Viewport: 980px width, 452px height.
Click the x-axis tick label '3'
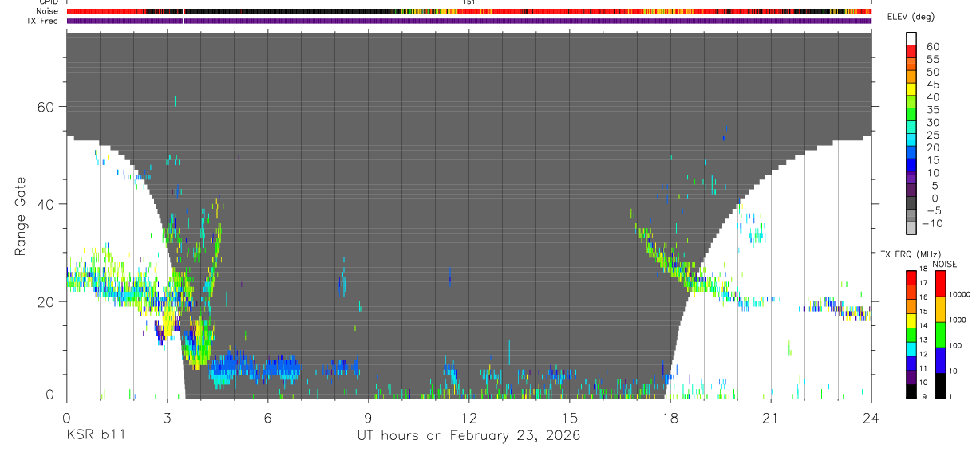coord(167,417)
